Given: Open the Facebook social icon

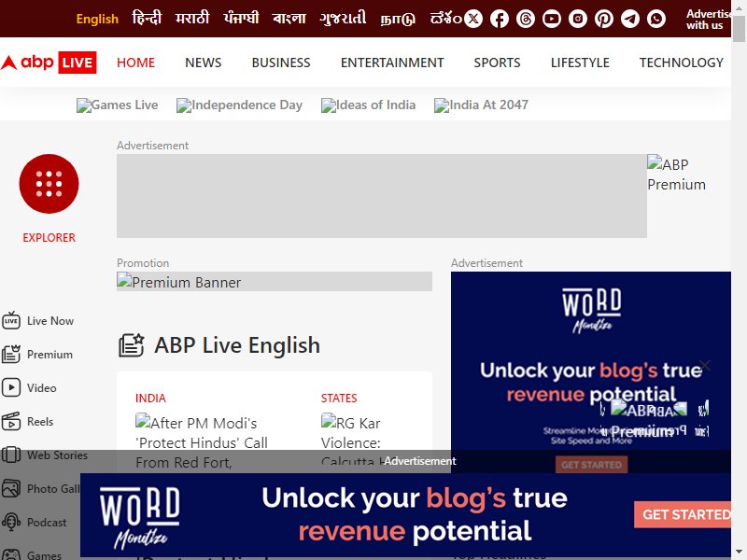Looking at the screenshot, I should pos(500,19).
